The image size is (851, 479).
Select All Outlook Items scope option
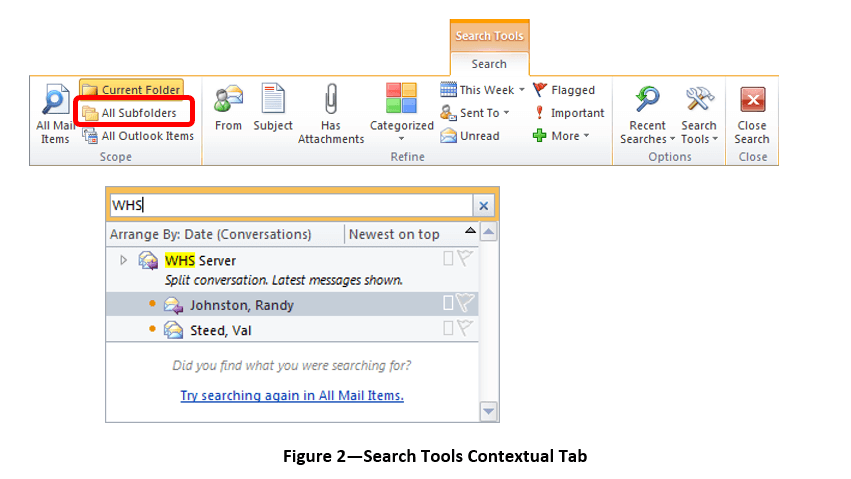coord(138,136)
